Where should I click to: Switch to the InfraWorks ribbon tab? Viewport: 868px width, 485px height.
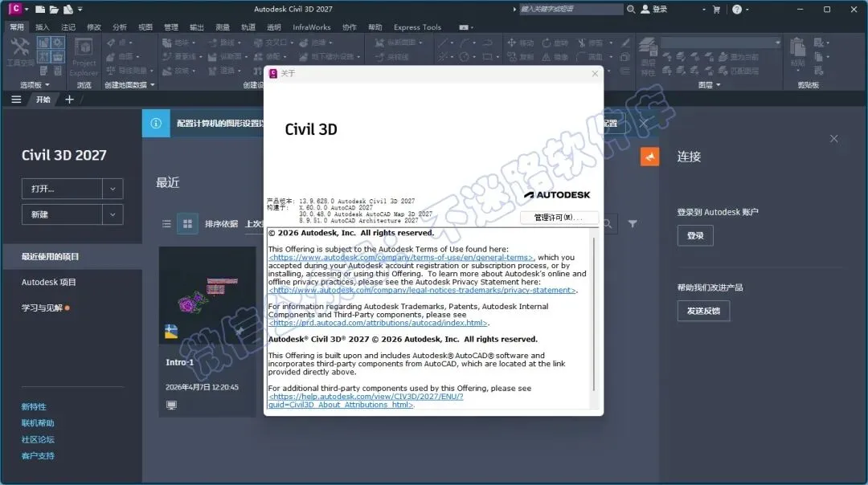point(312,27)
